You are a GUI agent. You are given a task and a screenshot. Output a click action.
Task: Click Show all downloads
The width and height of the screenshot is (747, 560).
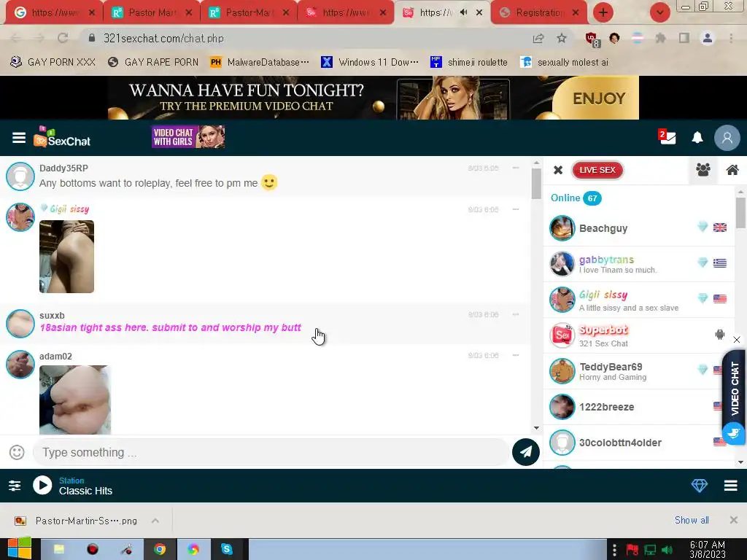pos(692,520)
